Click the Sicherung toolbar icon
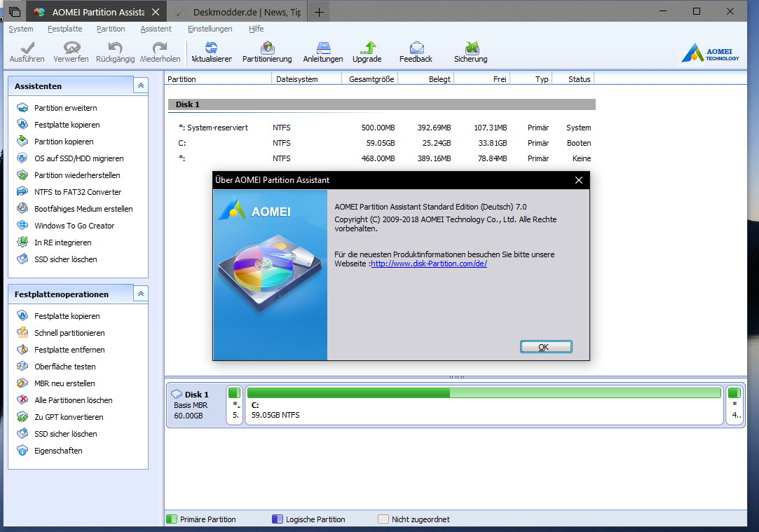The width and height of the screenshot is (759, 532). [x=470, y=52]
